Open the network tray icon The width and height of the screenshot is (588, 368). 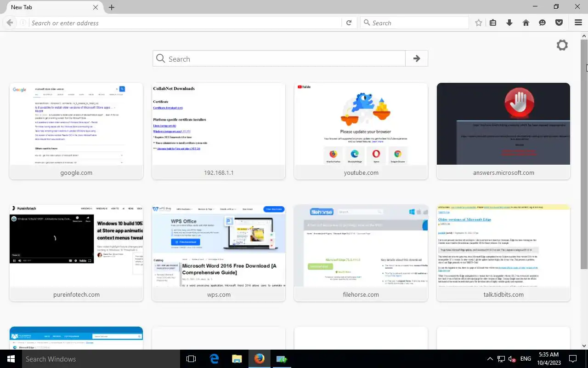click(x=501, y=359)
